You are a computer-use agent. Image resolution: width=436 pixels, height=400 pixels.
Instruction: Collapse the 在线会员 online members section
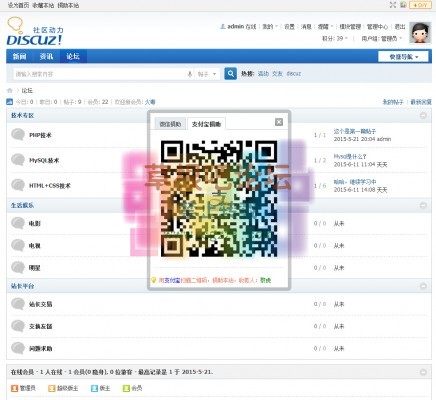point(423,372)
